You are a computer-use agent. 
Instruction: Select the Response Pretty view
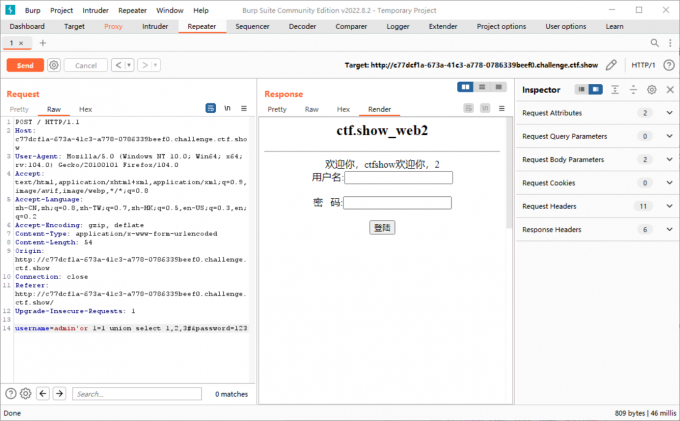277,109
